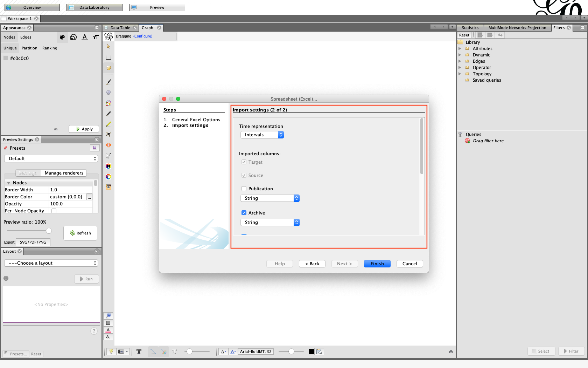The image size is (588, 368).
Task: Click the reset label colors icon
Action: [108, 330]
